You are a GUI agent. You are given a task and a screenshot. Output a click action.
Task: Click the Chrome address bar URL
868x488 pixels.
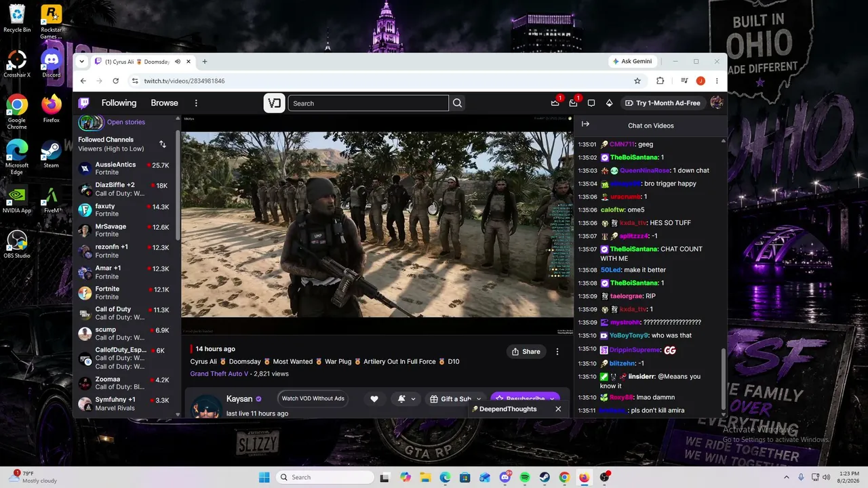click(x=184, y=81)
